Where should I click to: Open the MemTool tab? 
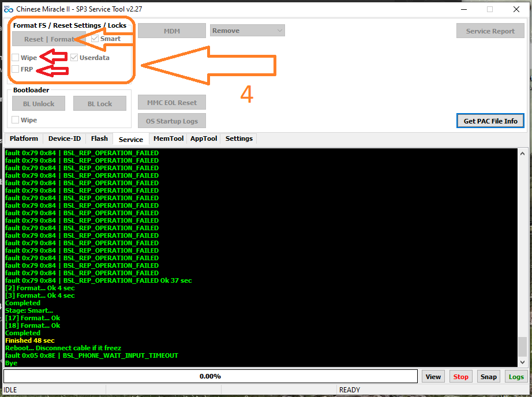pos(168,138)
